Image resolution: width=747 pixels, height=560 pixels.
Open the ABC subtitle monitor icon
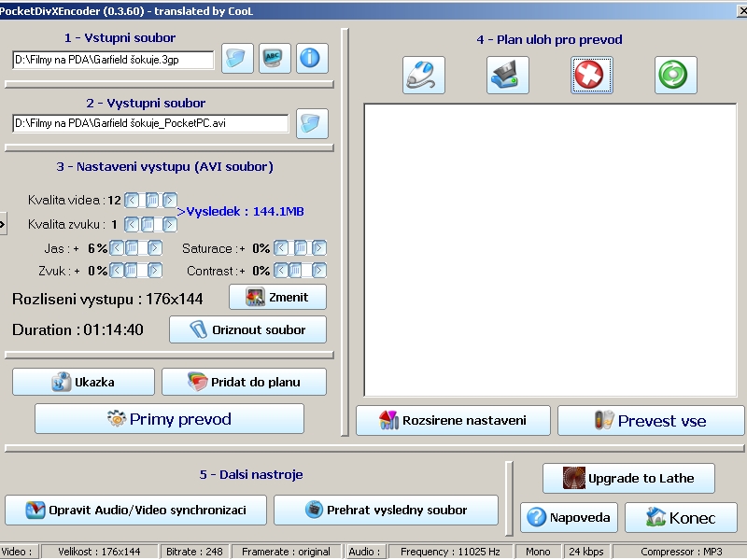point(275,59)
